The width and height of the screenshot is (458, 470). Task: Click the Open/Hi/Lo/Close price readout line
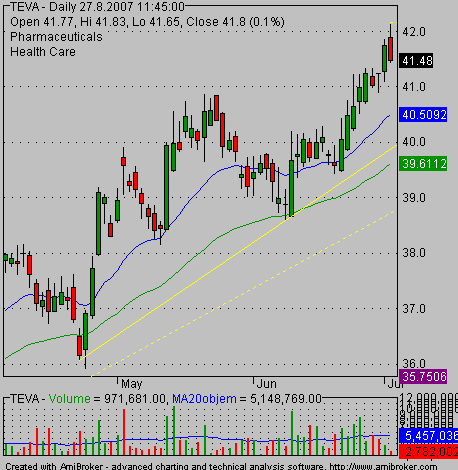point(147,22)
